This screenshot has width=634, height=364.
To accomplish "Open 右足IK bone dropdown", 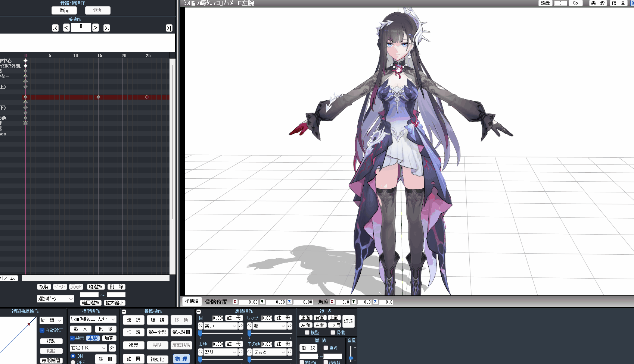I will tap(88, 348).
